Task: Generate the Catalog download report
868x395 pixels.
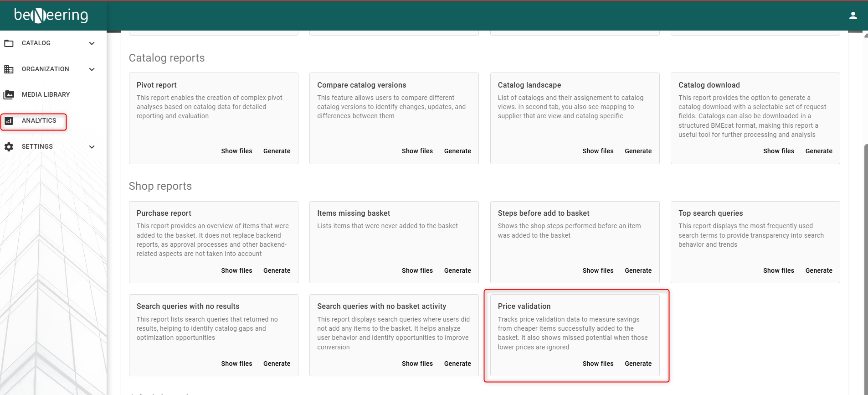Action: pyautogui.click(x=819, y=151)
